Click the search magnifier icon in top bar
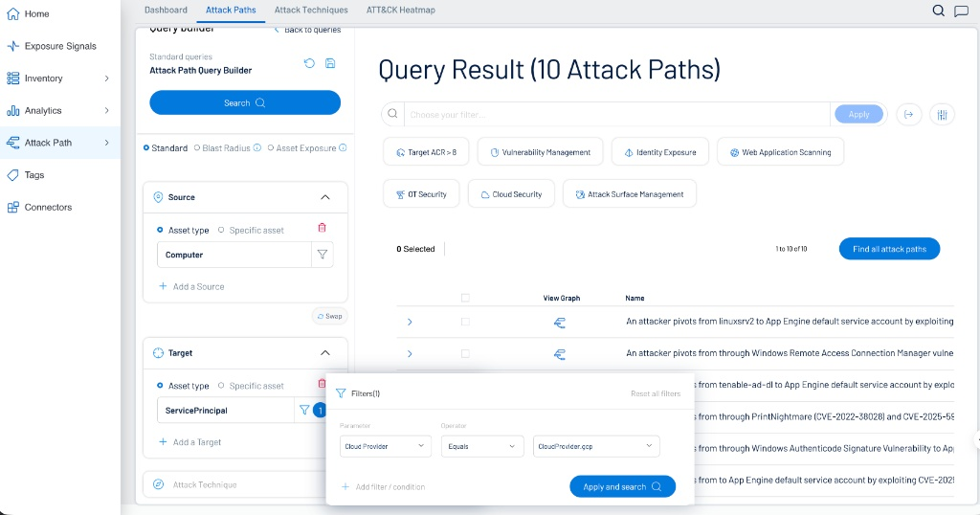This screenshot has width=980, height=515. point(938,11)
